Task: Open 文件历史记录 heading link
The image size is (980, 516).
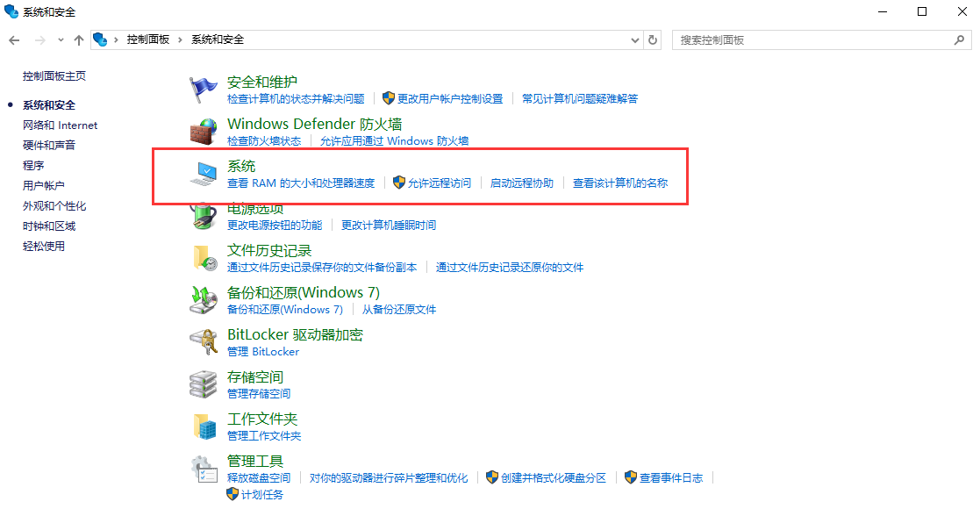Action: 269,251
